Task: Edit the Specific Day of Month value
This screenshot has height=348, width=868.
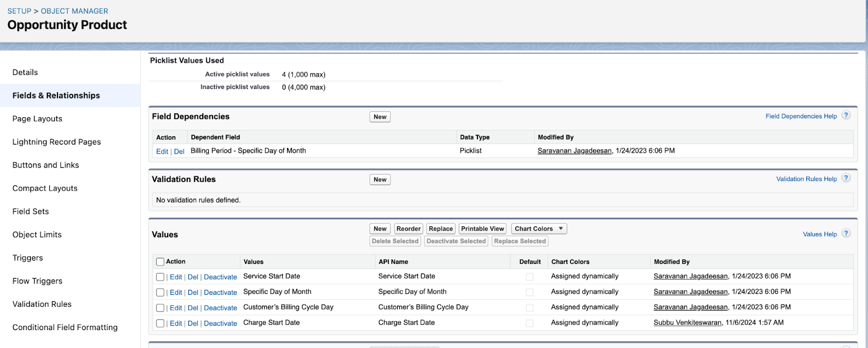Action: 176,292
